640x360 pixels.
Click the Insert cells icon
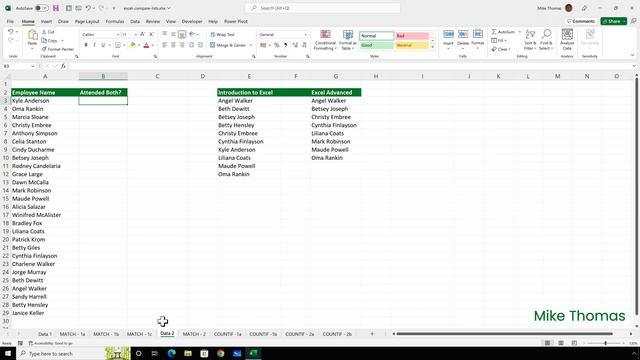[x=448, y=34]
